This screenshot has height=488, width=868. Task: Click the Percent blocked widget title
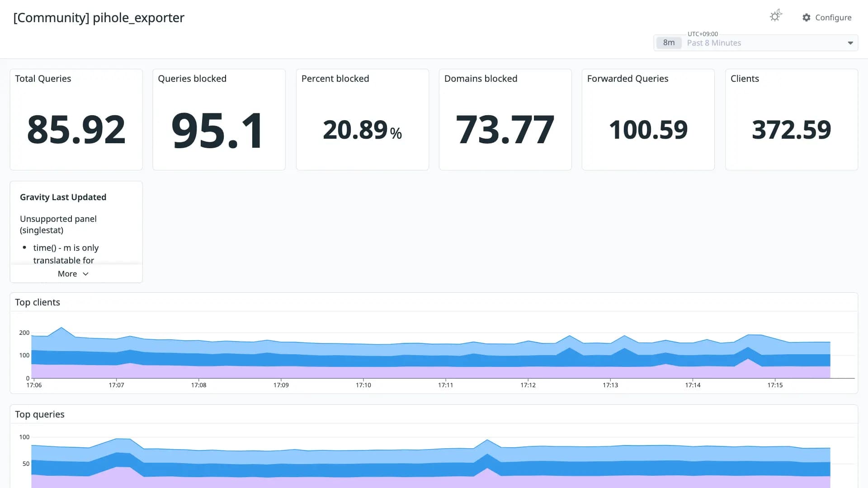335,79
